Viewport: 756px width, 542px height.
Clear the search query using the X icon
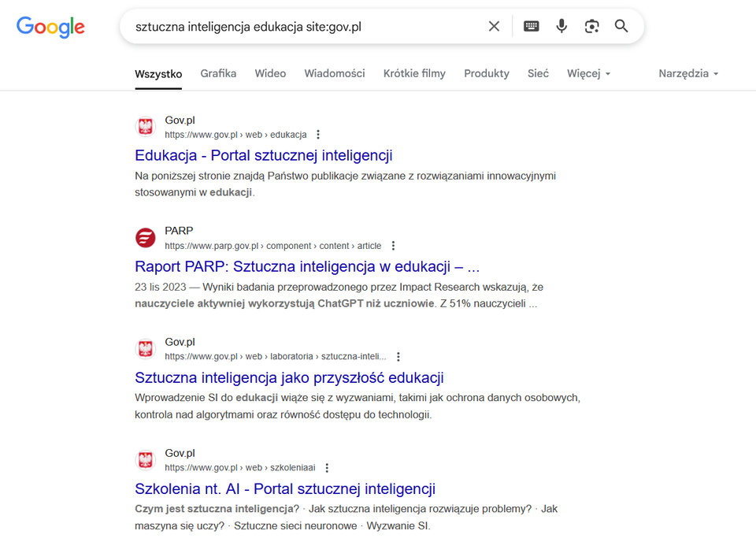494,26
